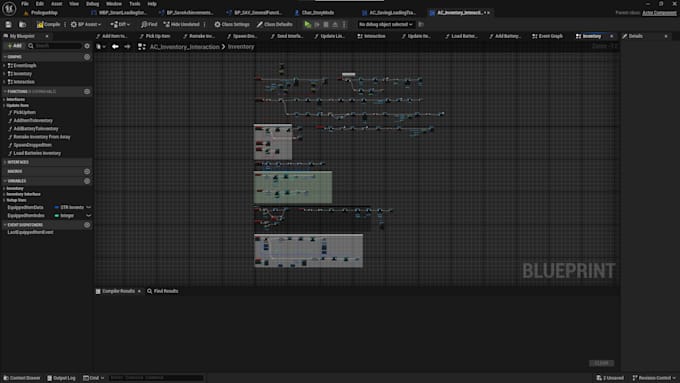Open Find in blueprint
The width and height of the screenshot is (680, 383).
(x=149, y=24)
